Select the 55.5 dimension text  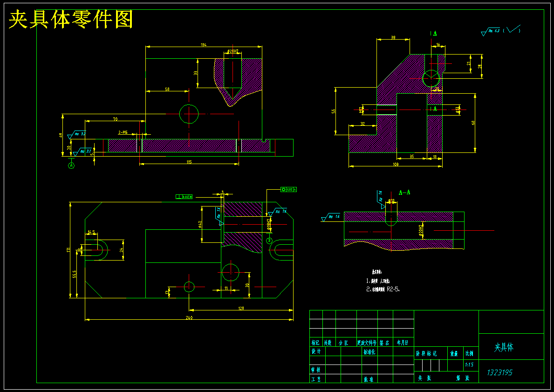74,274
